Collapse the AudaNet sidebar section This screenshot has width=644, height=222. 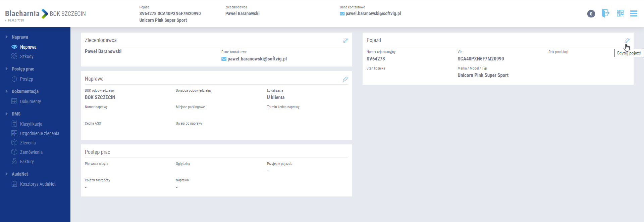(7, 174)
